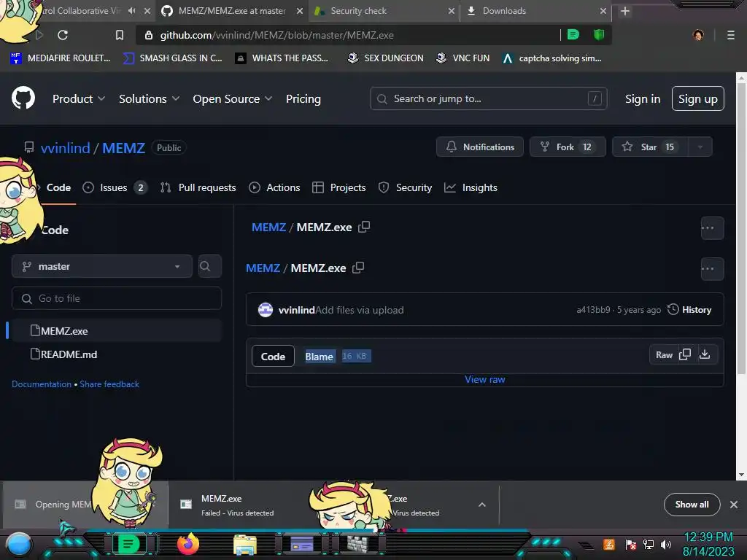Click the Start orb button

pyautogui.click(x=19, y=545)
